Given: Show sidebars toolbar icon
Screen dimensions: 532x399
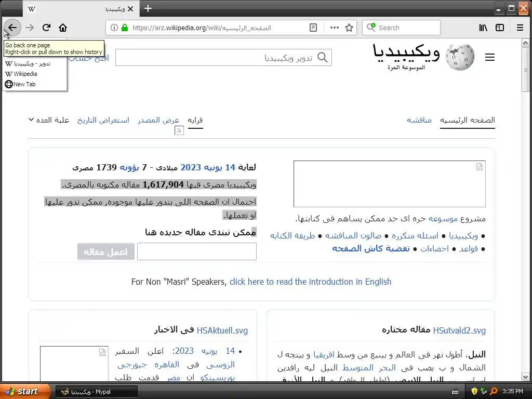Looking at the screenshot, I should tap(500, 28).
